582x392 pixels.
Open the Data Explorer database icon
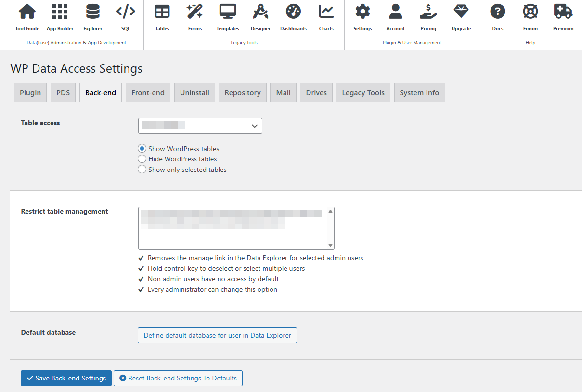pos(92,12)
